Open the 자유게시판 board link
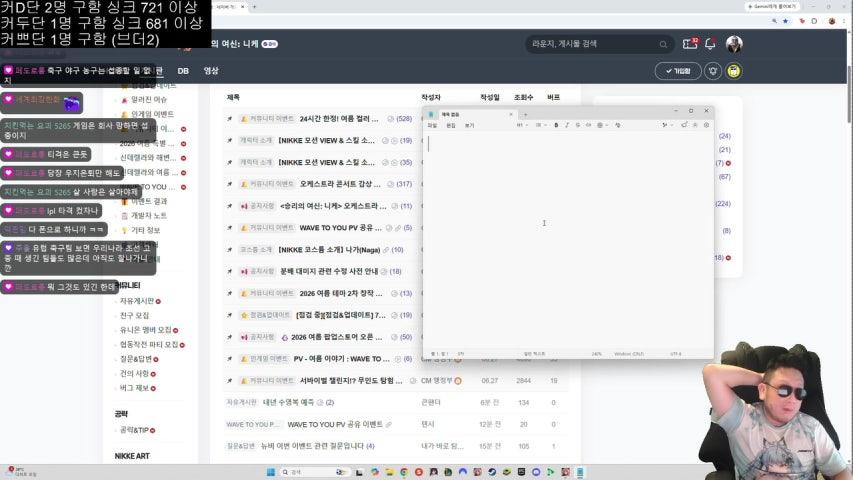This screenshot has height=480, width=853. coord(137,301)
